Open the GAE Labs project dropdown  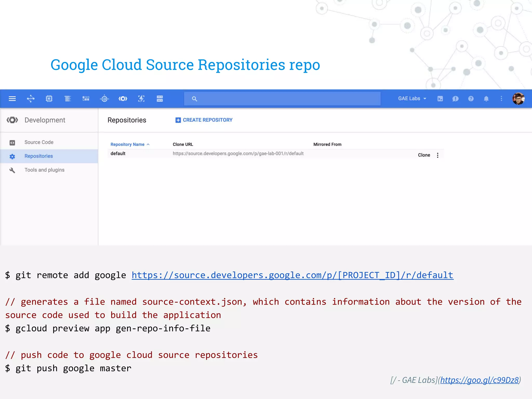[412, 99]
